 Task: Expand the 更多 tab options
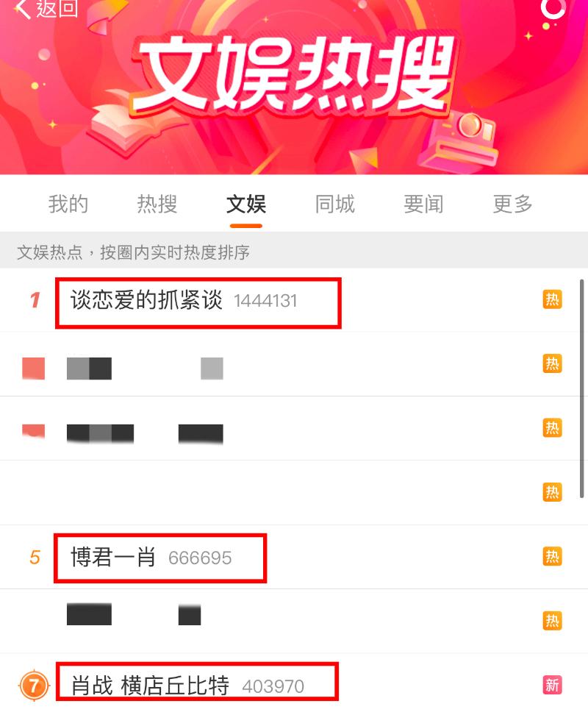(512, 204)
